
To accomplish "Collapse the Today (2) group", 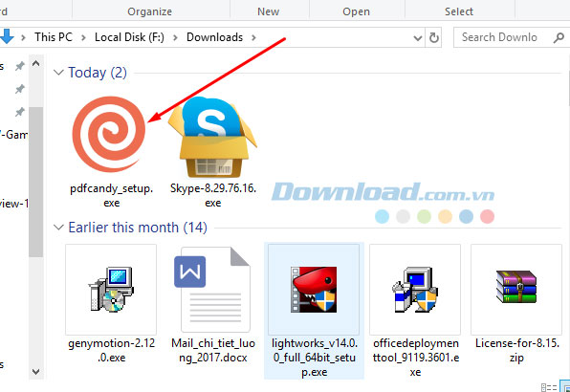I will click(58, 73).
